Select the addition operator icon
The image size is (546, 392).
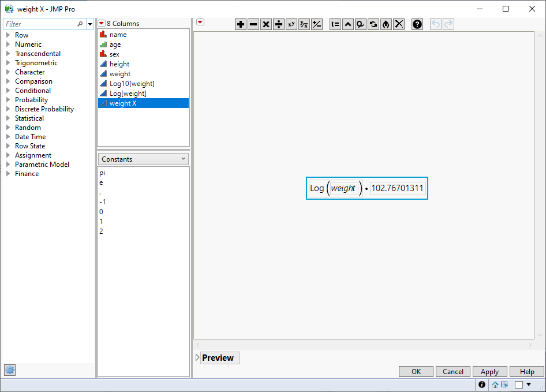(x=241, y=24)
